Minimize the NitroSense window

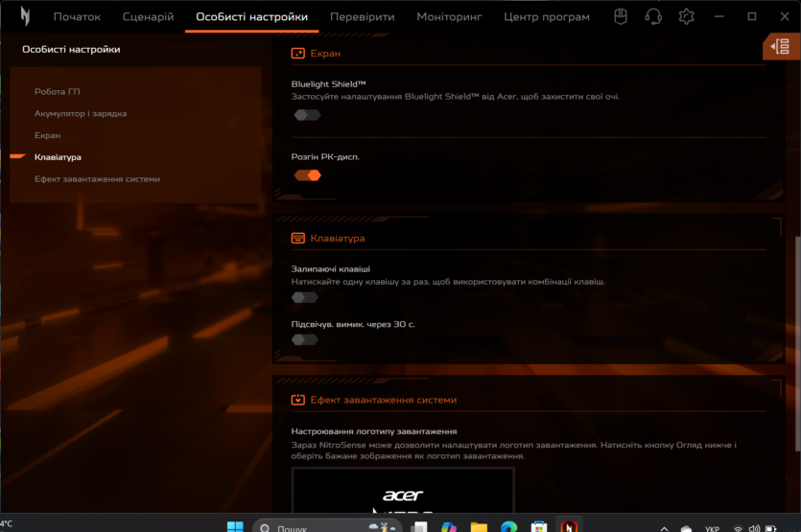tap(719, 16)
